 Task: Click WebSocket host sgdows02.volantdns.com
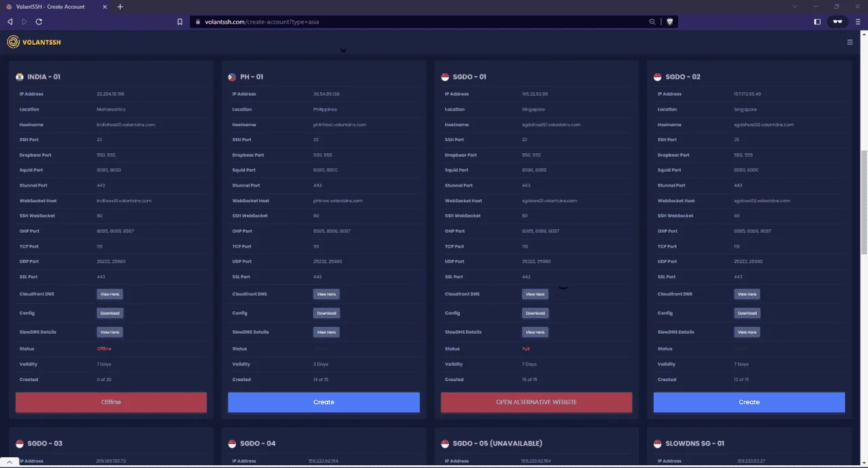(x=762, y=201)
